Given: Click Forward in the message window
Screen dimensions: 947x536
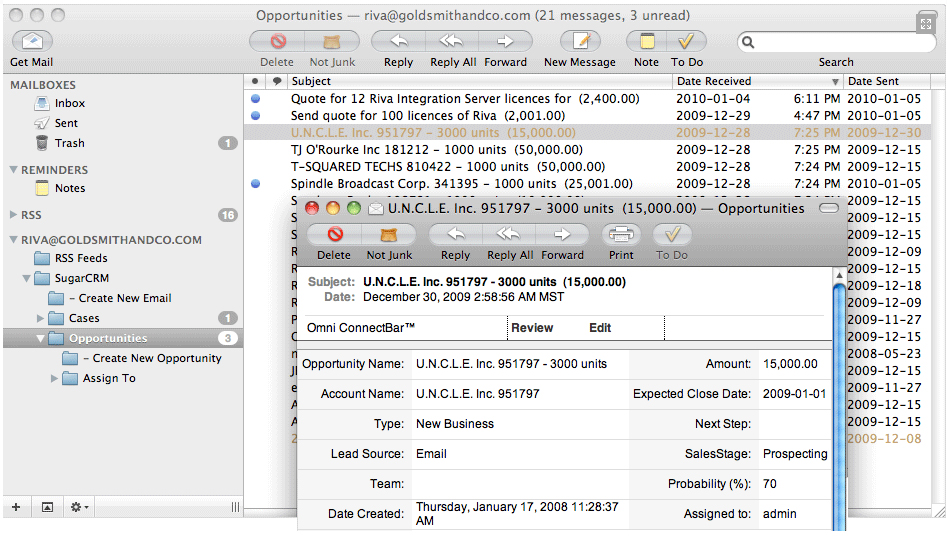Looking at the screenshot, I should coord(562,234).
